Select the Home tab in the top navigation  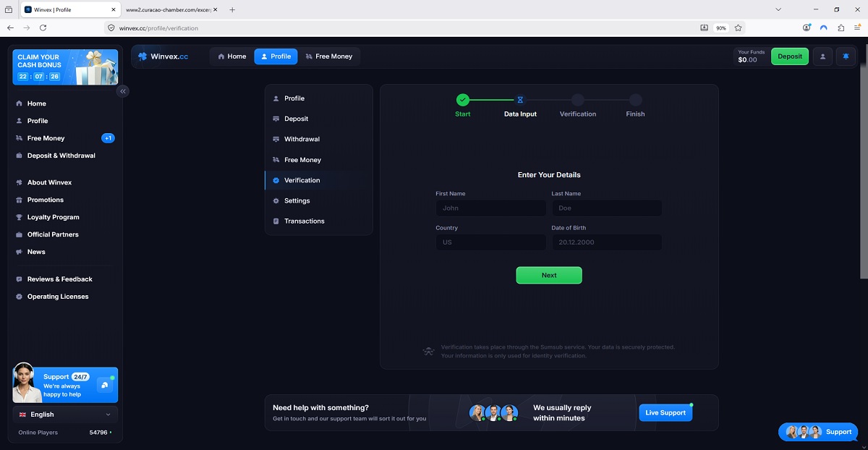point(231,56)
